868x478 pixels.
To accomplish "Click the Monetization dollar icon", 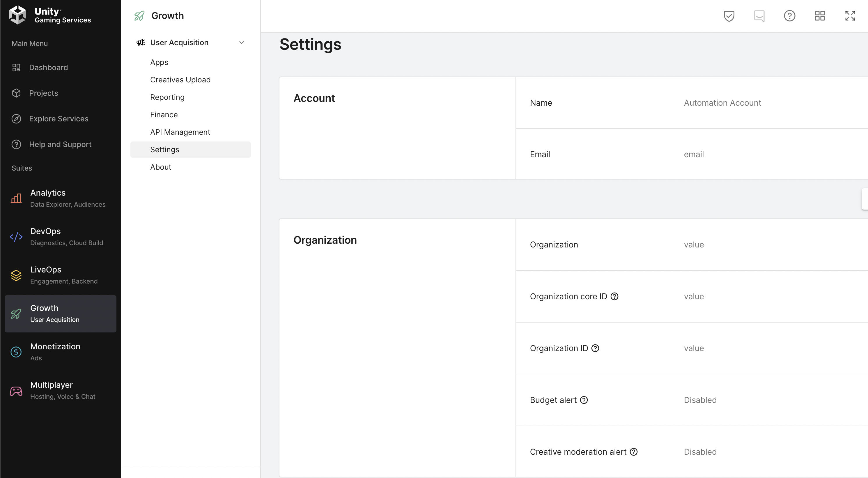I will click(x=16, y=352).
